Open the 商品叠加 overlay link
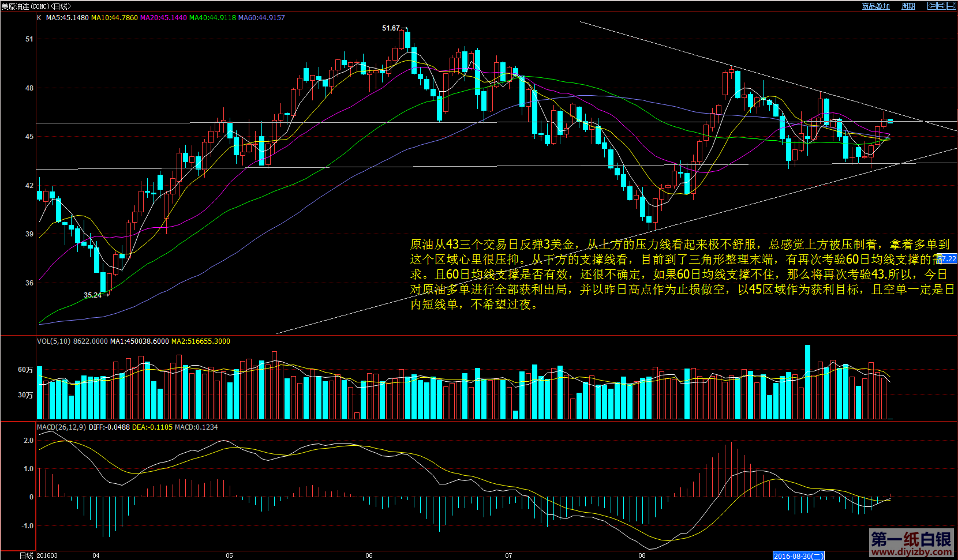The height and width of the screenshot is (560, 958). [875, 6]
